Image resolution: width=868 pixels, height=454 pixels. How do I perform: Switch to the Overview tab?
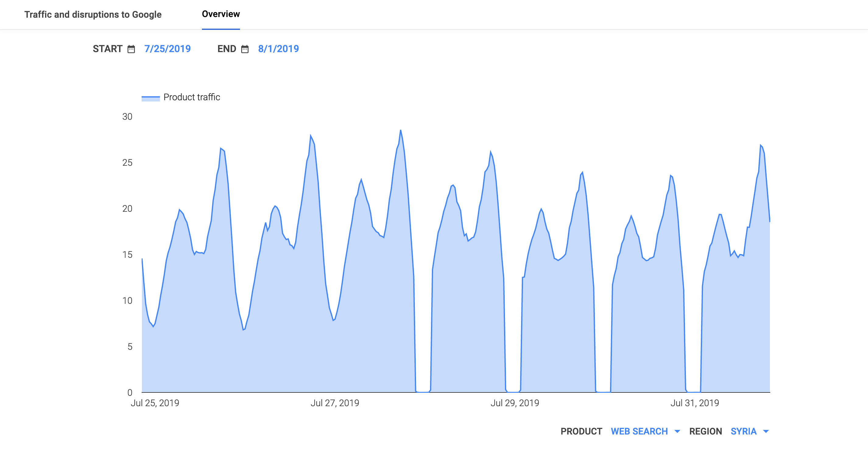coord(221,14)
